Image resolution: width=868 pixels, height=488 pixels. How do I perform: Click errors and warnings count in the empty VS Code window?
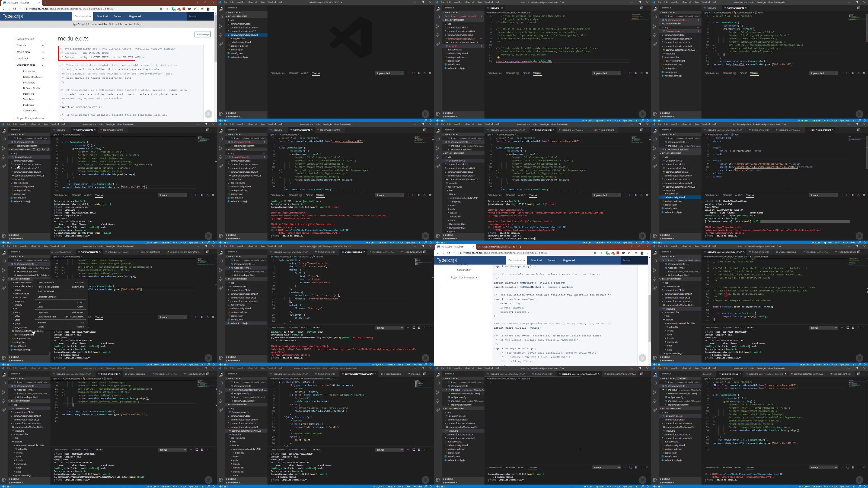click(224, 120)
